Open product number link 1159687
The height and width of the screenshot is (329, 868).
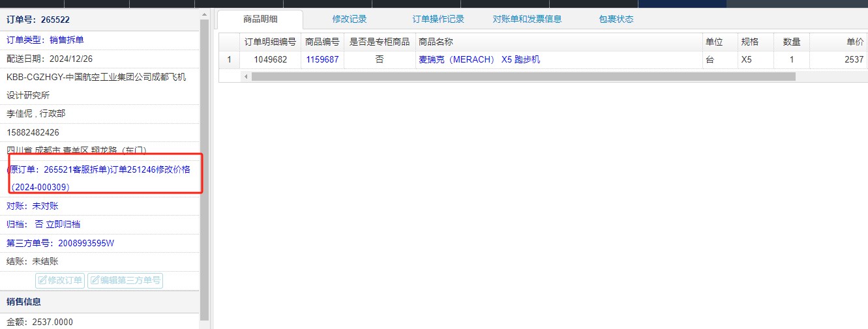pyautogui.click(x=322, y=59)
